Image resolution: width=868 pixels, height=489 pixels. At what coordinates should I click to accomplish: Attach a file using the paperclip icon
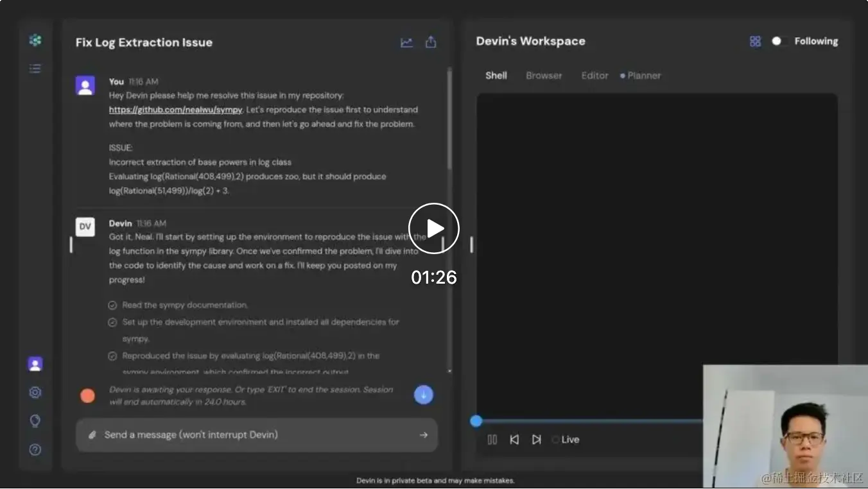(92, 435)
